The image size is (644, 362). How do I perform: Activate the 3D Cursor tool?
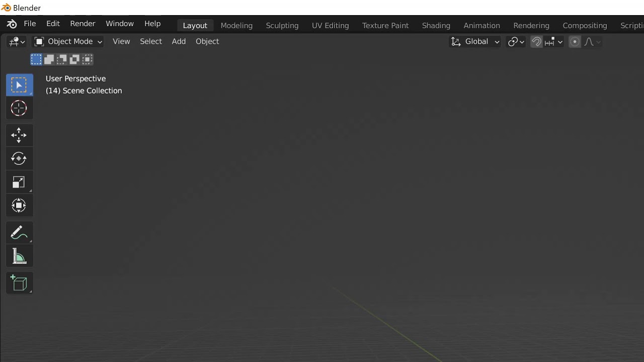(x=19, y=108)
